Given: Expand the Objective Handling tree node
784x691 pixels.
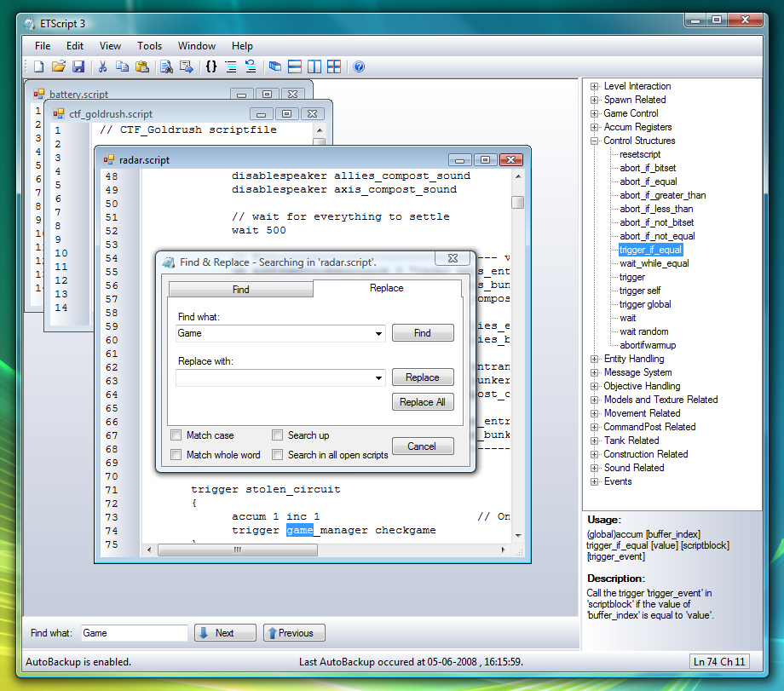Looking at the screenshot, I should pyautogui.click(x=594, y=386).
